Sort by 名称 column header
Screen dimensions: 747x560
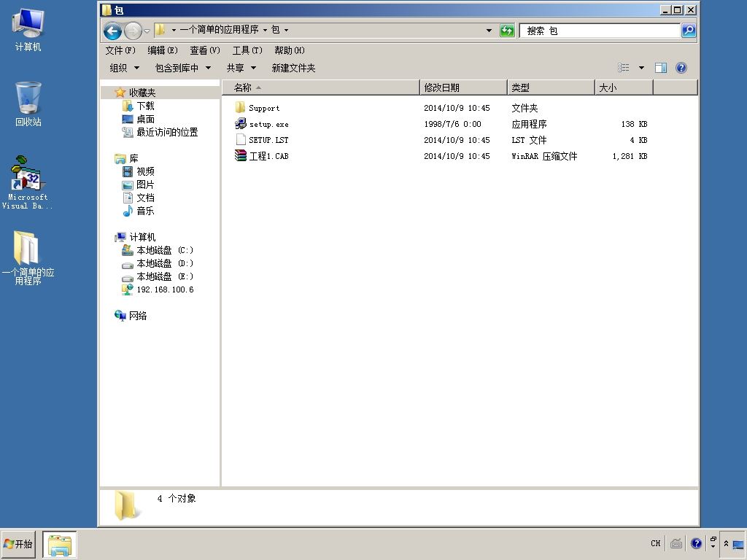click(321, 87)
